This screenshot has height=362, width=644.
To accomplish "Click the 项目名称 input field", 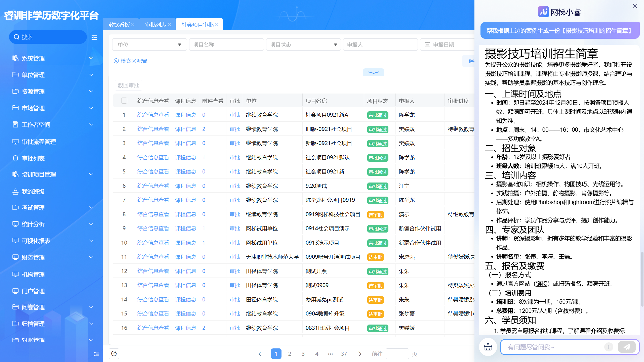I will pos(226,44).
